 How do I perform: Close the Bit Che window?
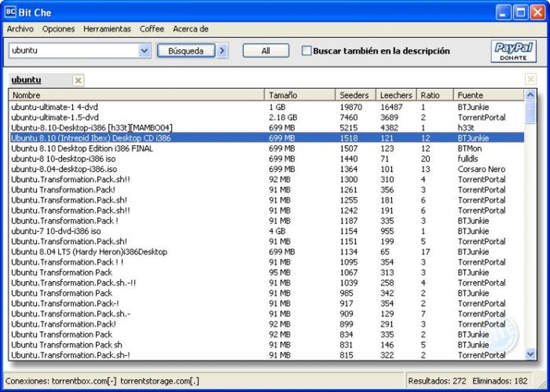tap(538, 12)
